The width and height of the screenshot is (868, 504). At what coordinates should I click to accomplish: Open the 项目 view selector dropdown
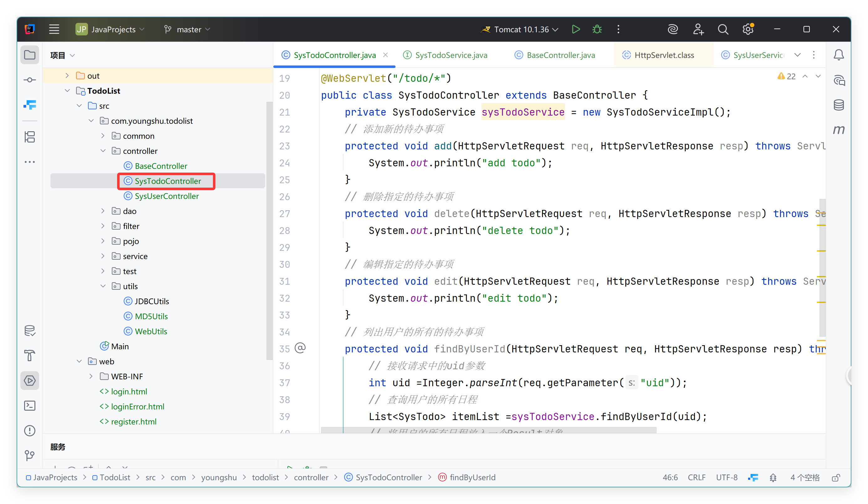click(62, 55)
